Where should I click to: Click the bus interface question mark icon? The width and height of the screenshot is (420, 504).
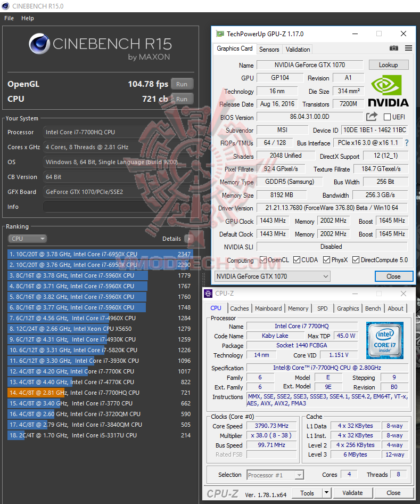click(407, 143)
